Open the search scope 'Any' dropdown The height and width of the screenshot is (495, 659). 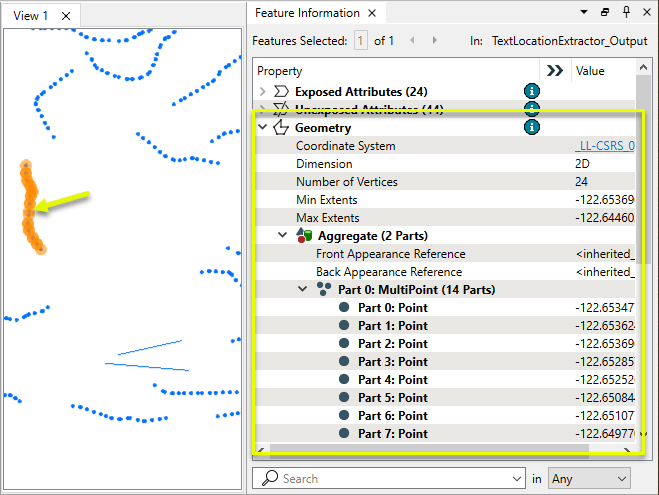point(590,479)
